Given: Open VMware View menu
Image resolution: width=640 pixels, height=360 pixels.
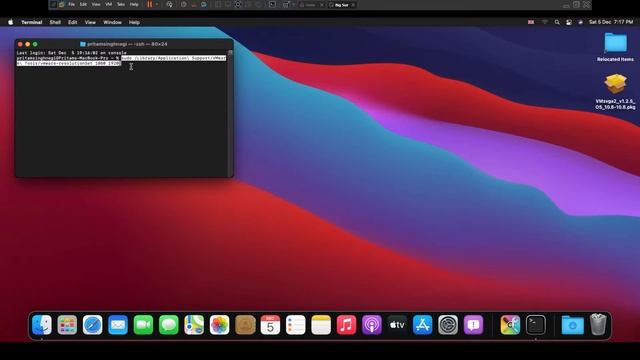Looking at the screenshot, I should [96, 4].
